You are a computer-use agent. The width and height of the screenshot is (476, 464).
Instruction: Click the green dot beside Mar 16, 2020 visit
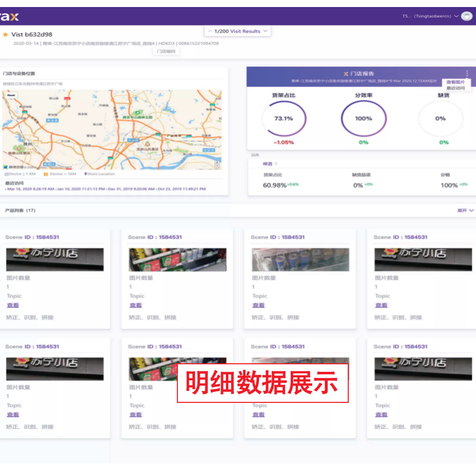click(x=6, y=189)
